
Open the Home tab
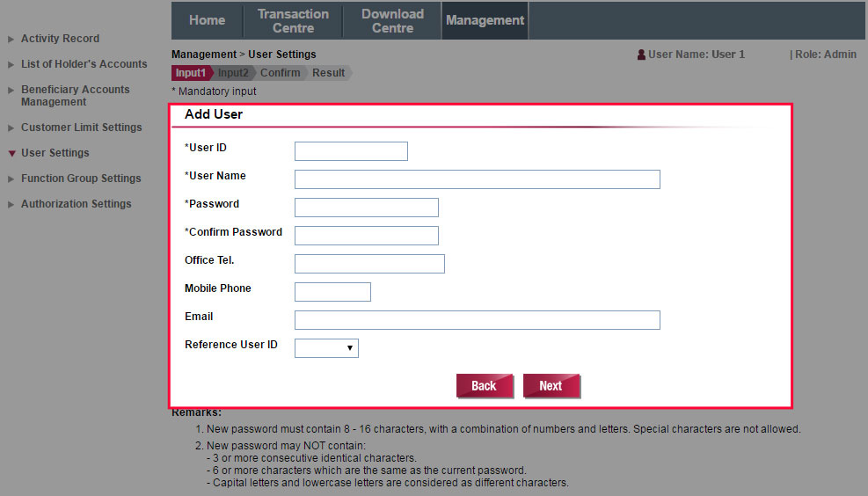coord(207,20)
